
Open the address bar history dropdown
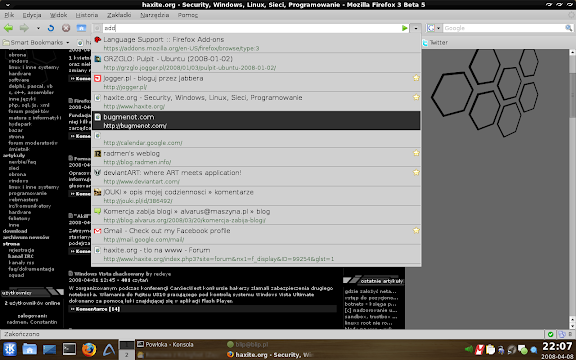pyautogui.click(x=415, y=28)
